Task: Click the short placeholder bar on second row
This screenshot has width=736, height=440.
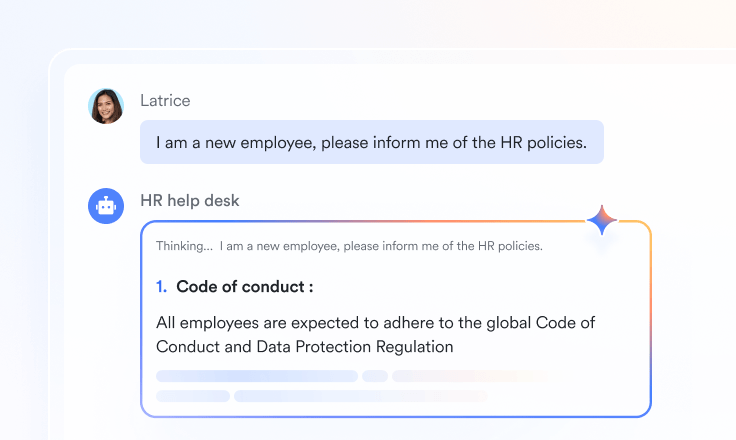Action: 193,396
